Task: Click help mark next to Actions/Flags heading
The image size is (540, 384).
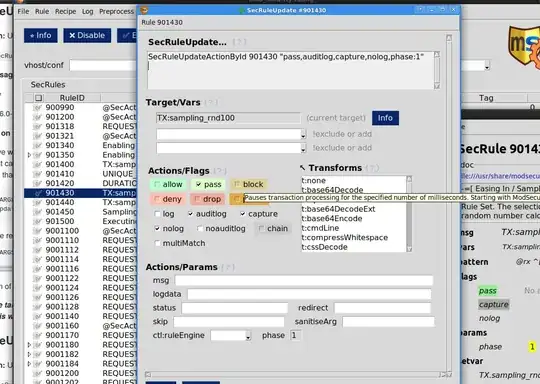Action: click(x=220, y=171)
